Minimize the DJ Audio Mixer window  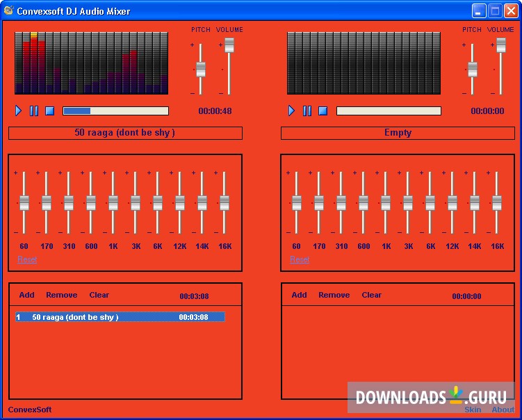click(479, 11)
